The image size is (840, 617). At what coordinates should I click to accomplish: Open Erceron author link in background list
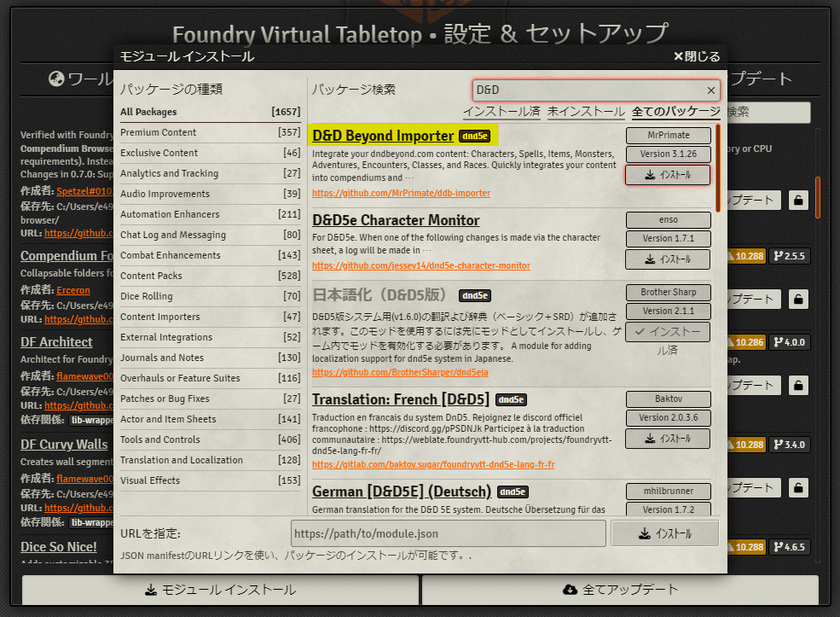[x=73, y=290]
